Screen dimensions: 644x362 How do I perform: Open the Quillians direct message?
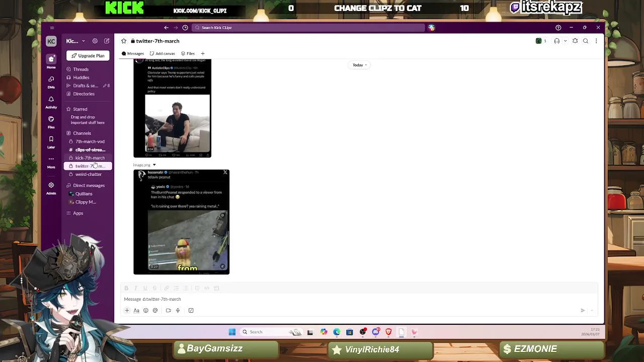[x=88, y=194]
